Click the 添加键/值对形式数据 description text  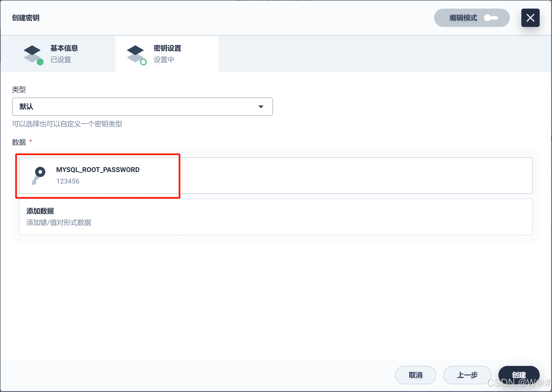pyautogui.click(x=59, y=223)
